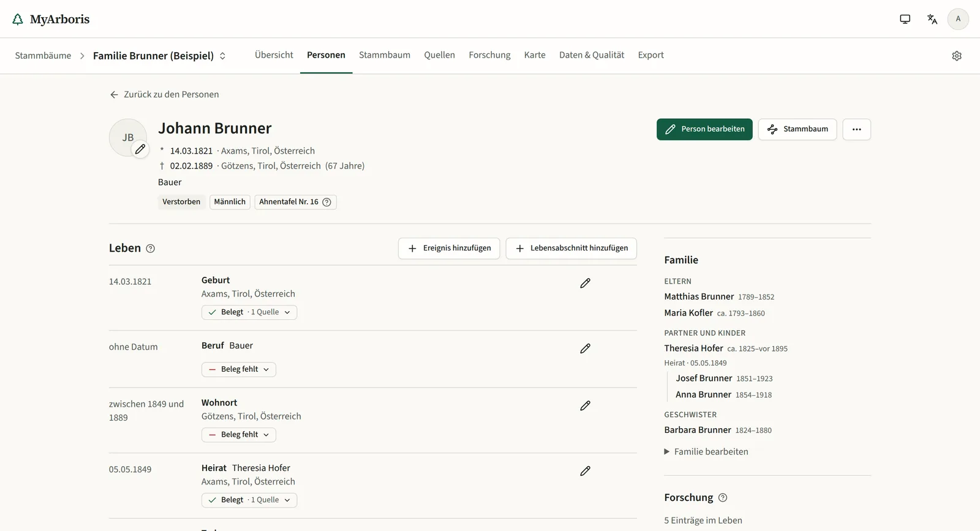
Task: Select the Personen tab
Action: 326,55
